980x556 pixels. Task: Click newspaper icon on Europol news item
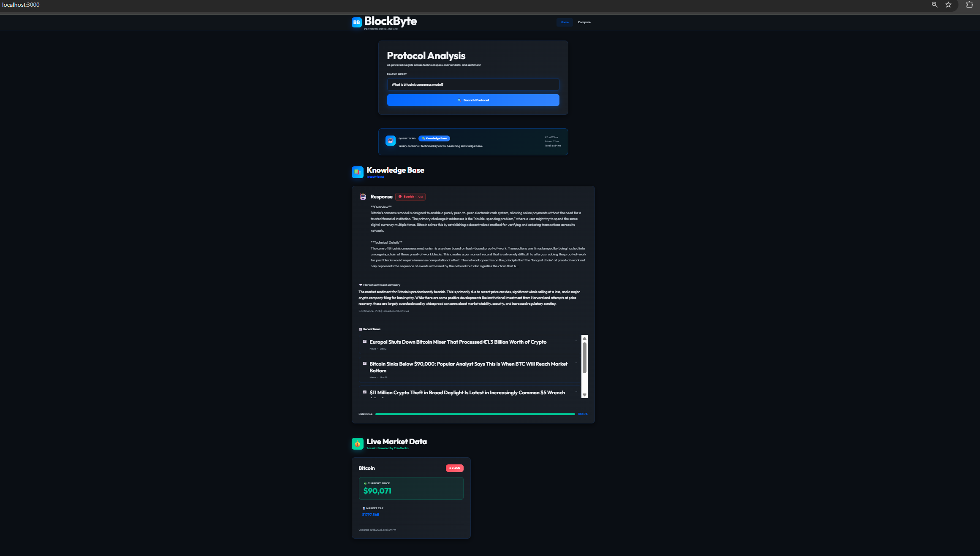point(365,342)
